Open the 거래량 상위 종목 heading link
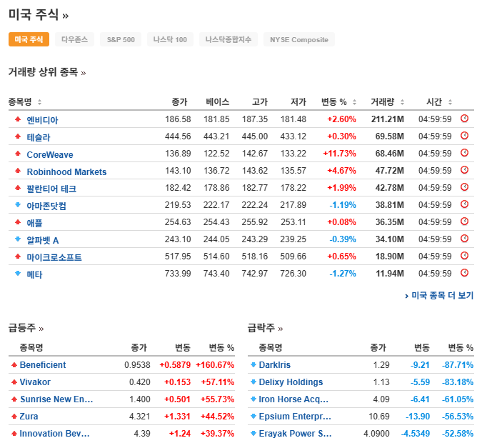 tap(47, 72)
